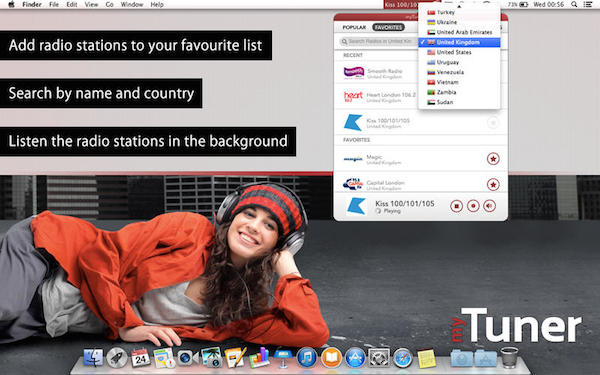Screen dimensions: 600x375
Task: Open iTunes from the Dock
Action: click(x=307, y=358)
